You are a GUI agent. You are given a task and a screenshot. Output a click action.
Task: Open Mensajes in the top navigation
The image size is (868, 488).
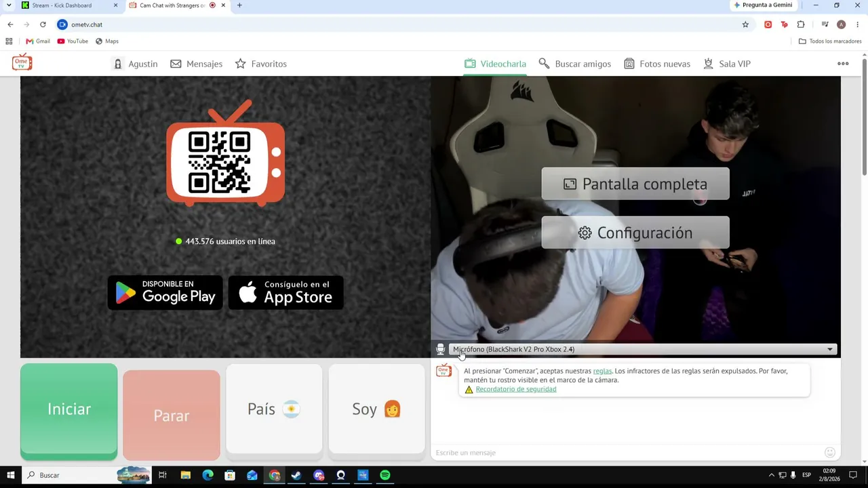coord(196,64)
